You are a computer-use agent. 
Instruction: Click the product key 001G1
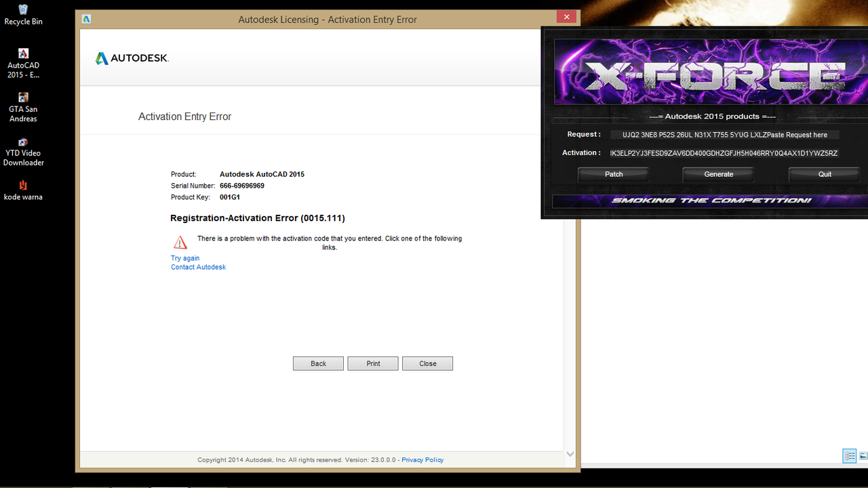(230, 197)
